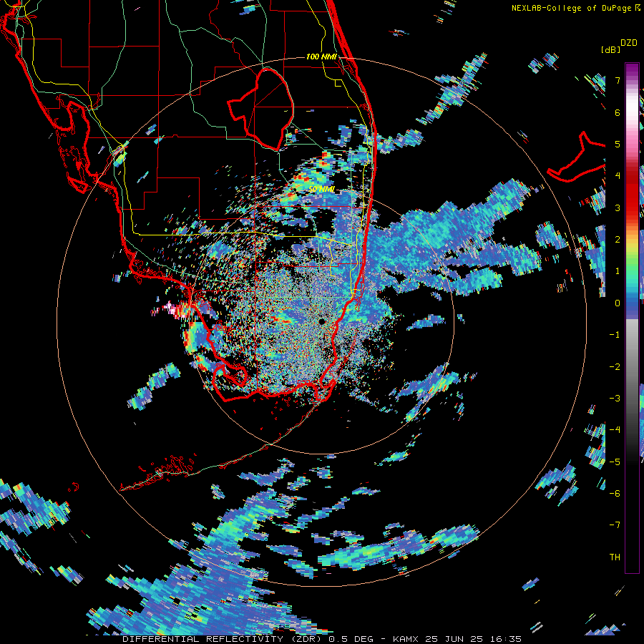Click the TH threshold label on scale
Screen dimensions: 644x644
coord(615,557)
